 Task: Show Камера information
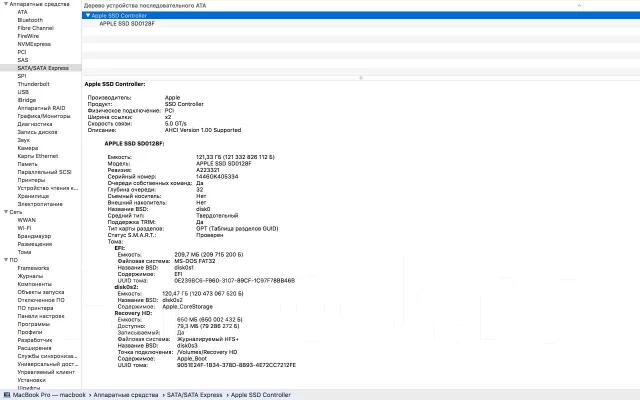[28, 148]
